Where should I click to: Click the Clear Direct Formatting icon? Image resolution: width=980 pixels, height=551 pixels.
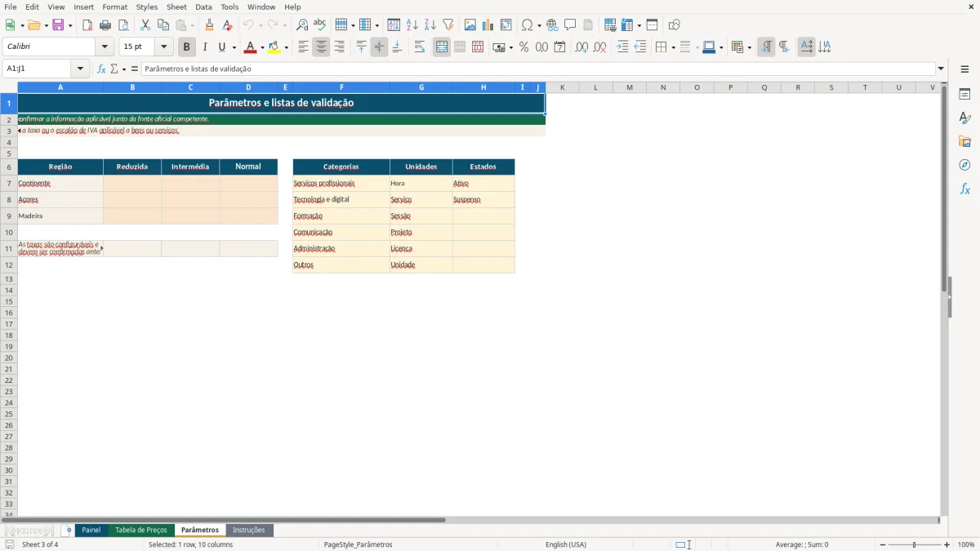coord(227,25)
